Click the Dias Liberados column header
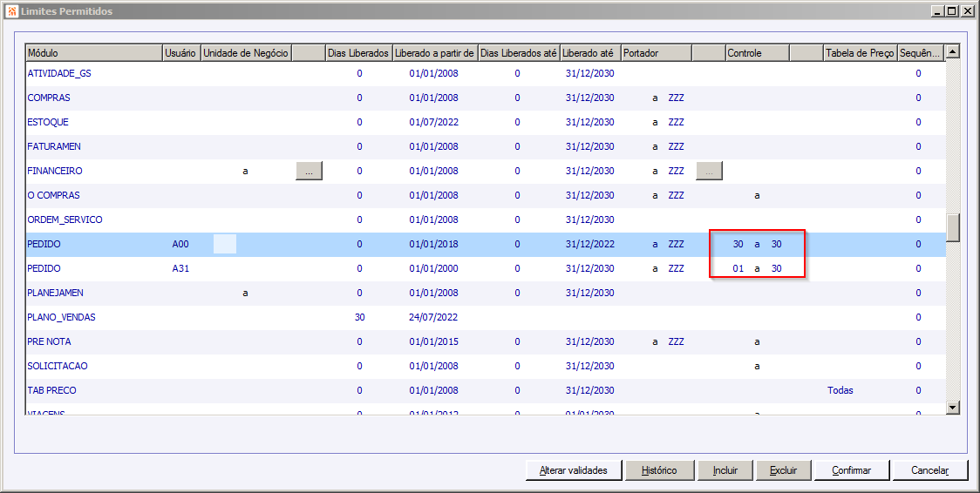Viewport: 980px width, 493px height. (358, 53)
